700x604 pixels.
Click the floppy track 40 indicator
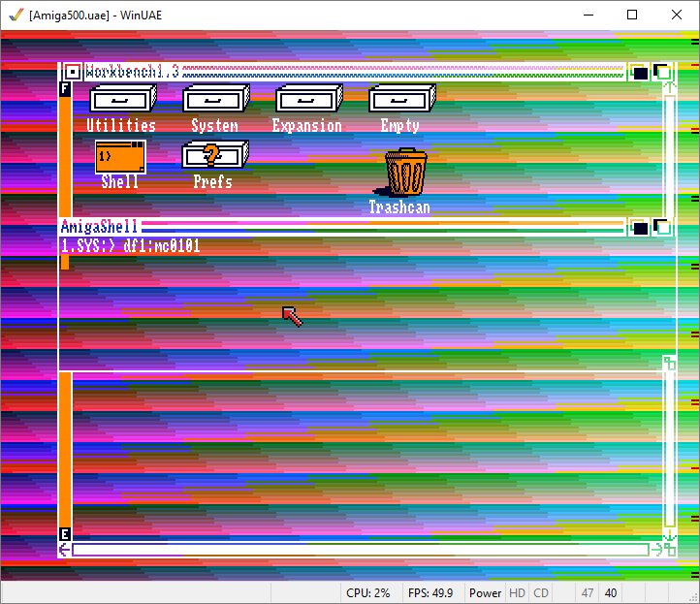611,592
